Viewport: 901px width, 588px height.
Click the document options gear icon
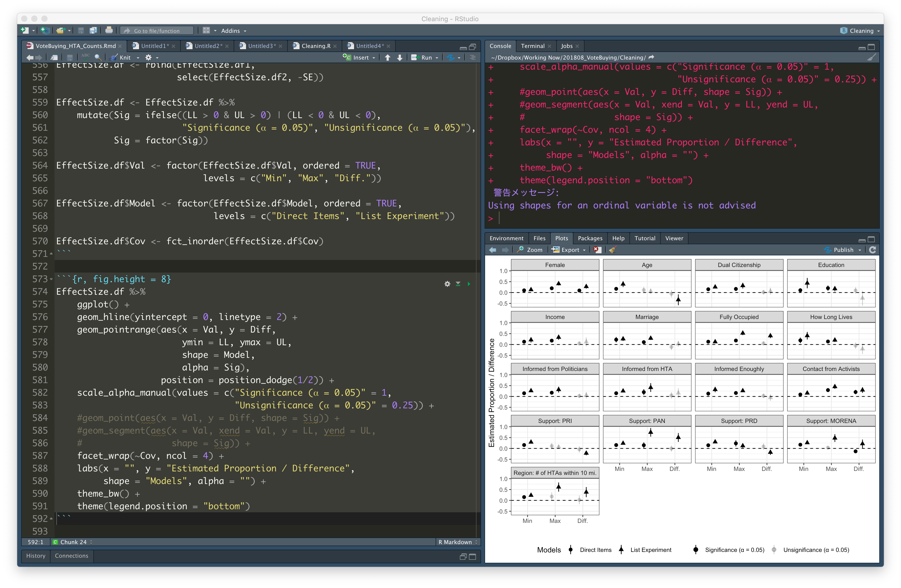click(148, 58)
